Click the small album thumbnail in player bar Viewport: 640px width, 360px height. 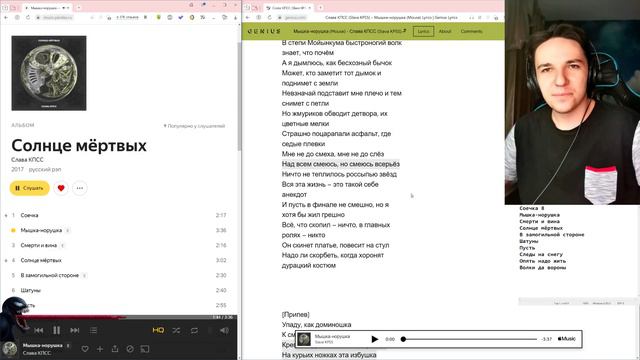[10, 349]
